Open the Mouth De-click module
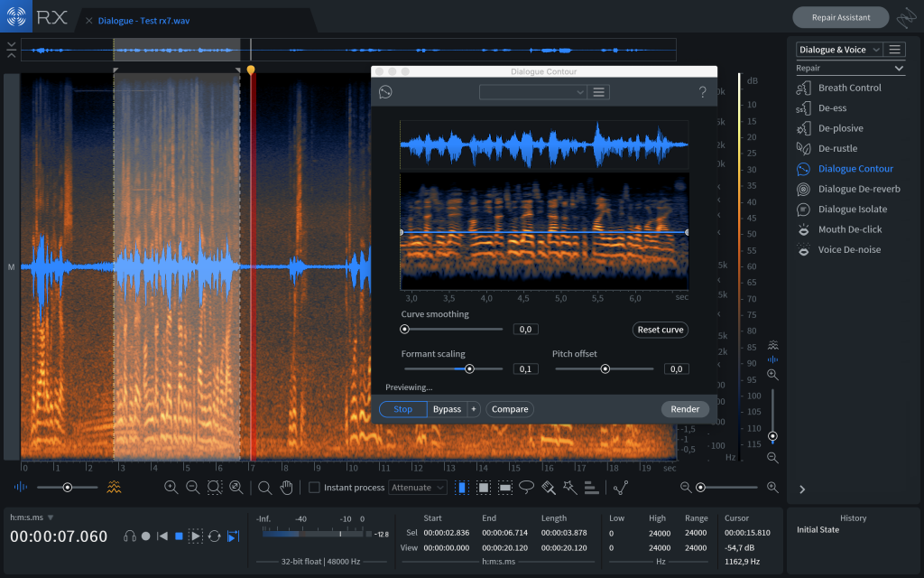The width and height of the screenshot is (924, 578). [849, 229]
